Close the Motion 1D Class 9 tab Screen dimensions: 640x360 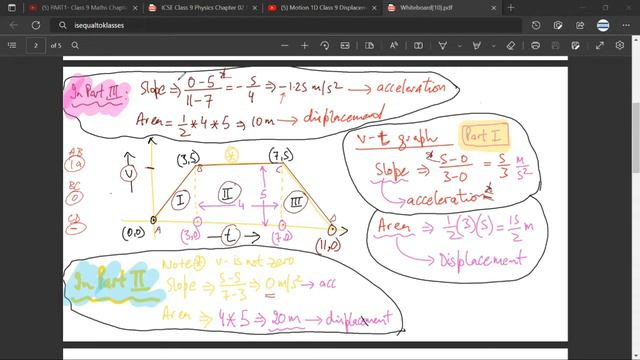point(374,8)
